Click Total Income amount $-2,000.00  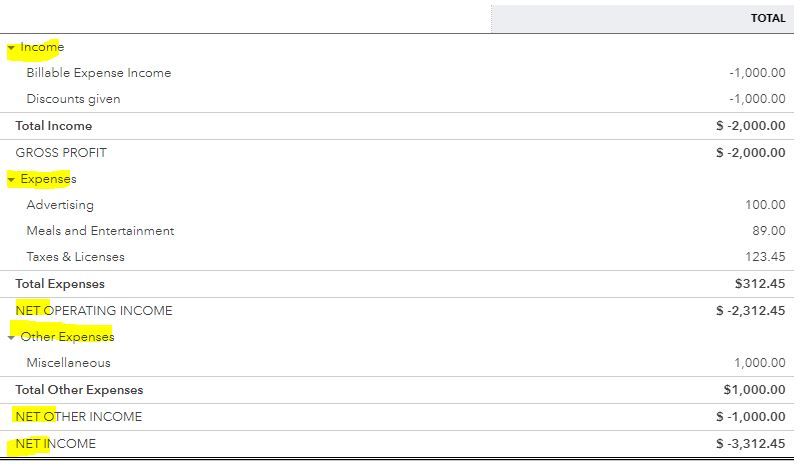(750, 126)
